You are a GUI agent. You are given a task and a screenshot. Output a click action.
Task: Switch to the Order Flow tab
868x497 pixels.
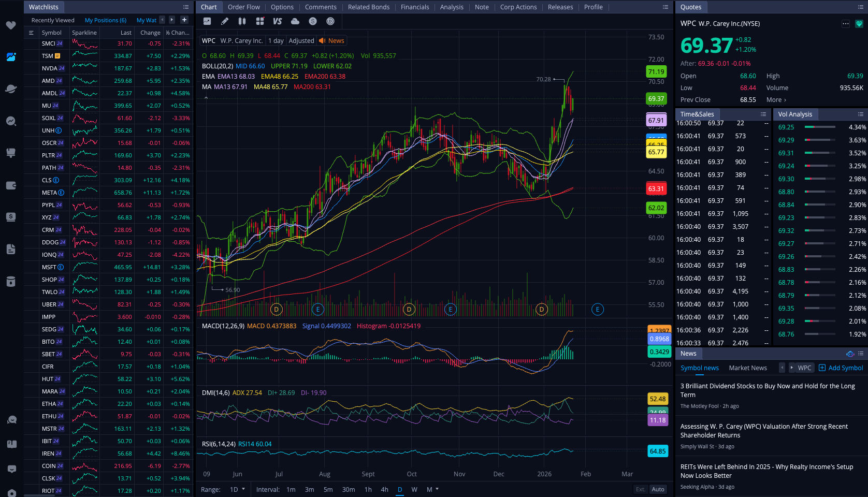tap(243, 7)
